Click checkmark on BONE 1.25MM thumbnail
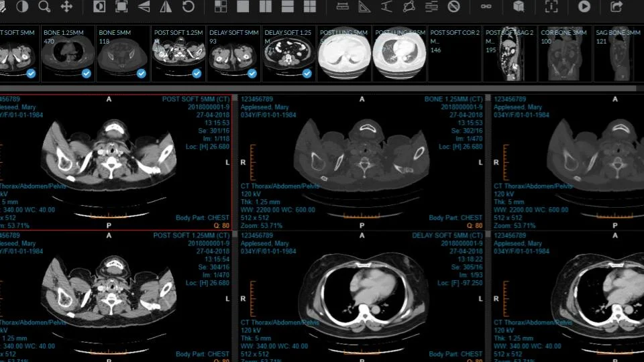The height and width of the screenshot is (362, 644). [87, 74]
